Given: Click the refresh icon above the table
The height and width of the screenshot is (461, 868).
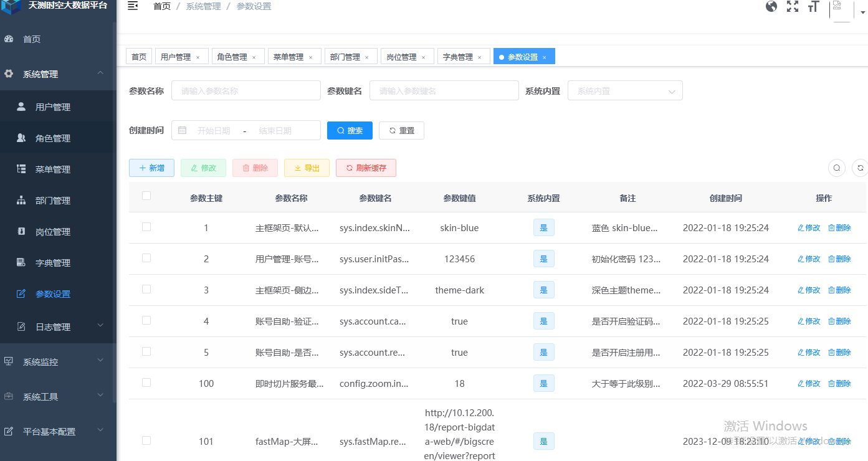Looking at the screenshot, I should pos(860,168).
